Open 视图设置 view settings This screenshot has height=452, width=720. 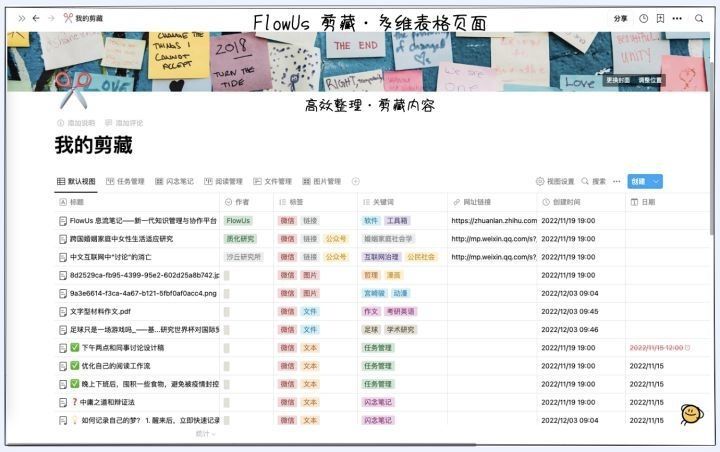coord(555,181)
